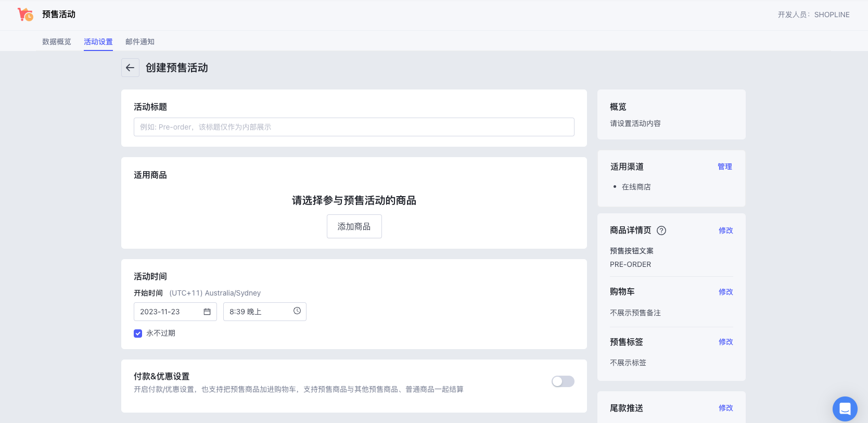Click the 活动标题 input field
Image resolution: width=868 pixels, height=423 pixels.
pyautogui.click(x=354, y=127)
